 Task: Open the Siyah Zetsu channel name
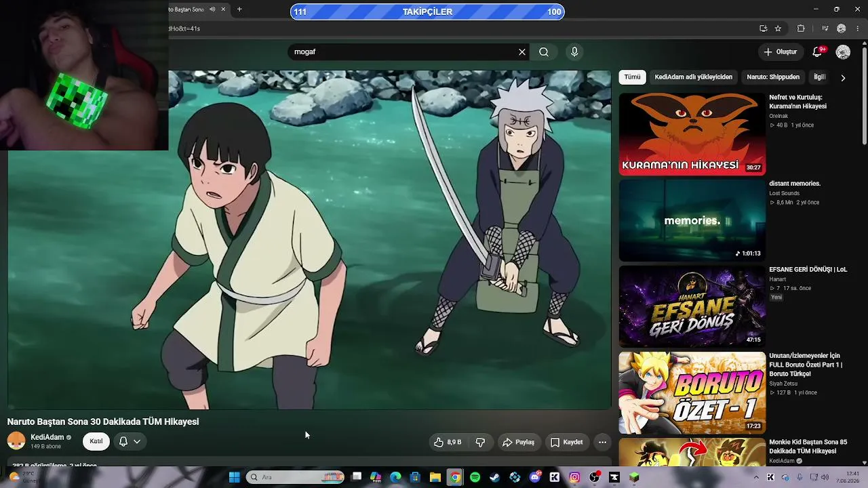[783, 384]
